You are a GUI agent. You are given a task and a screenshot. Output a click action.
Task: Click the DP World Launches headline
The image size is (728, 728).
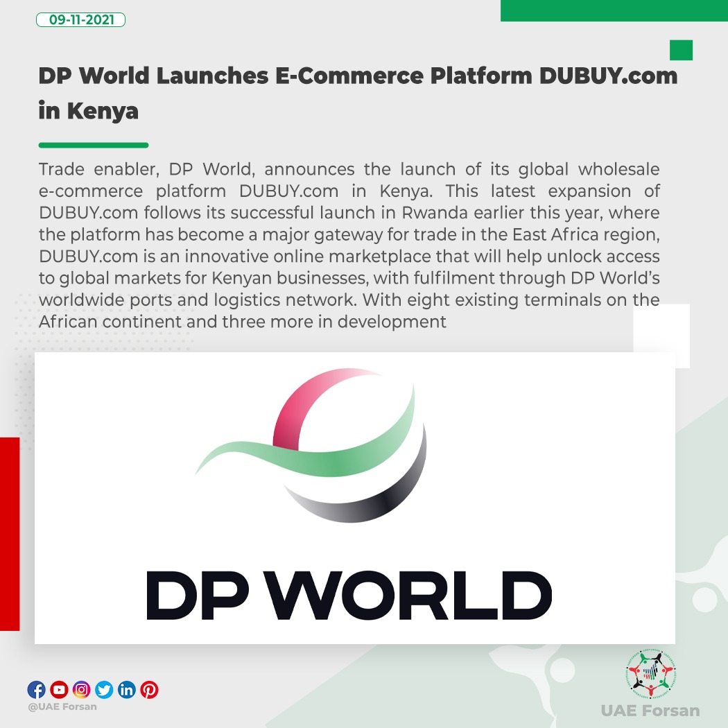pyautogui.click(x=358, y=93)
